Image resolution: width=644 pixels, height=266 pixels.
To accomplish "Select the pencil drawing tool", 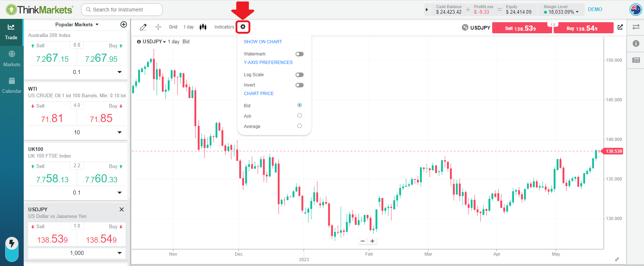I will coord(143,27).
